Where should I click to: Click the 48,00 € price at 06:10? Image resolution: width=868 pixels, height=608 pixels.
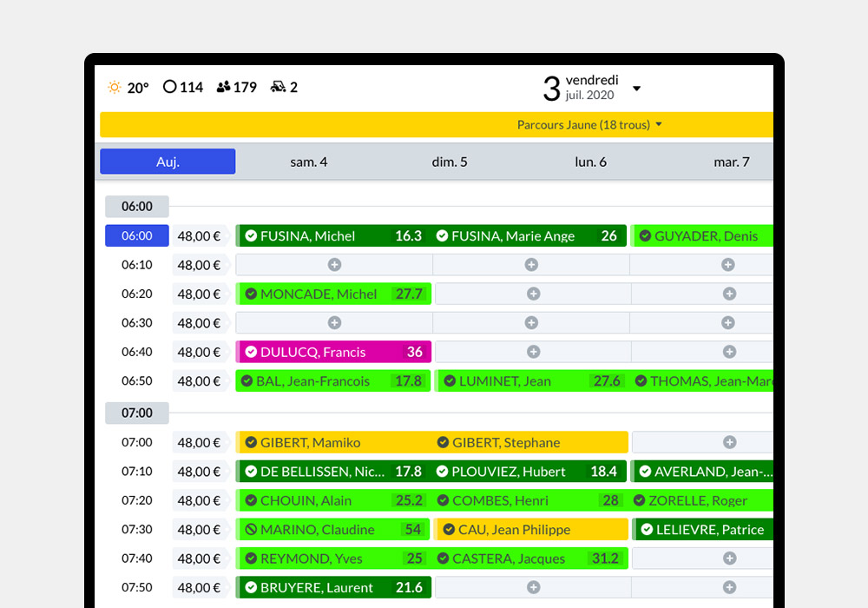(199, 265)
